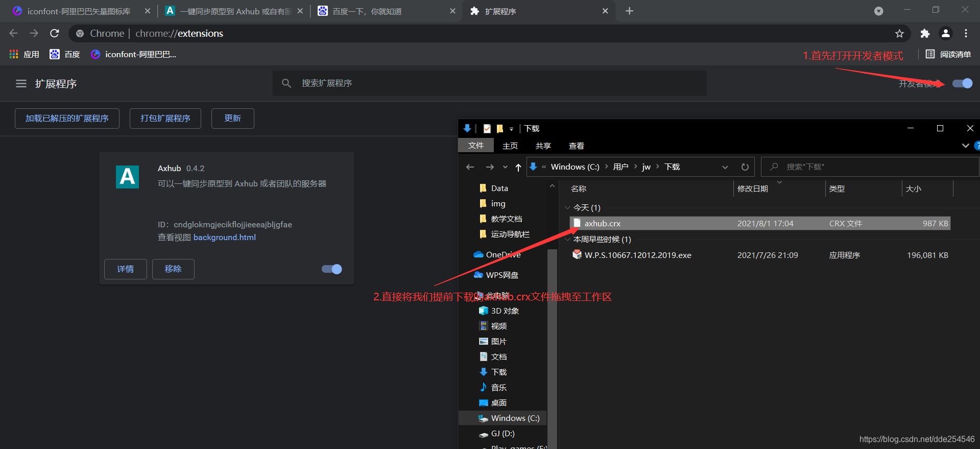Select axhub.crx file

(760, 224)
